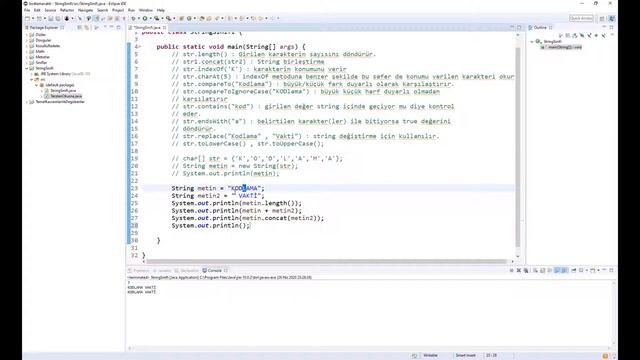640x360 pixels.
Task: Select the Package Explorer tab
Action: (x=44, y=27)
